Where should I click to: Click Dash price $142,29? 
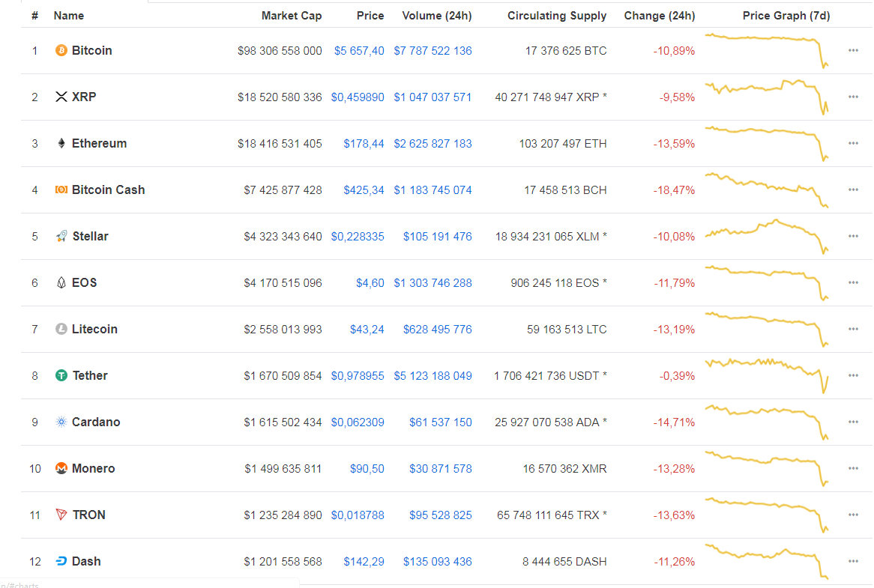(364, 561)
